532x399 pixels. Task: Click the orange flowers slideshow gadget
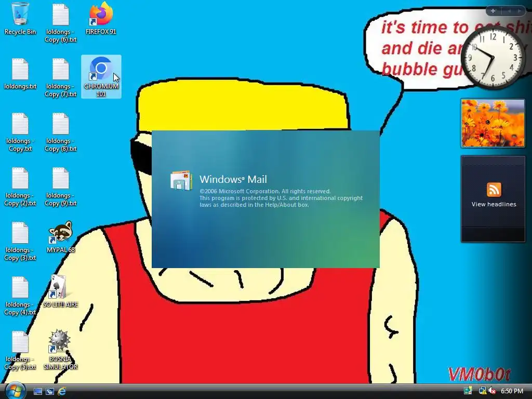tap(493, 123)
